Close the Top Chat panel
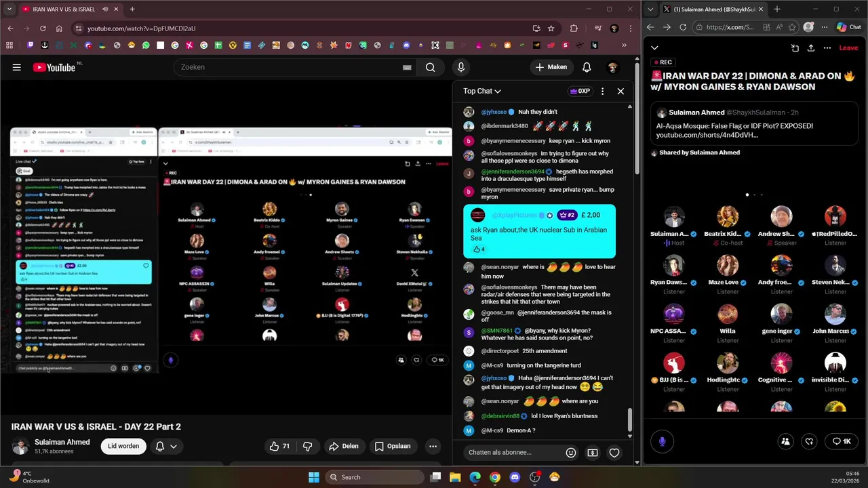This screenshot has height=488, width=868. pyautogui.click(x=620, y=91)
